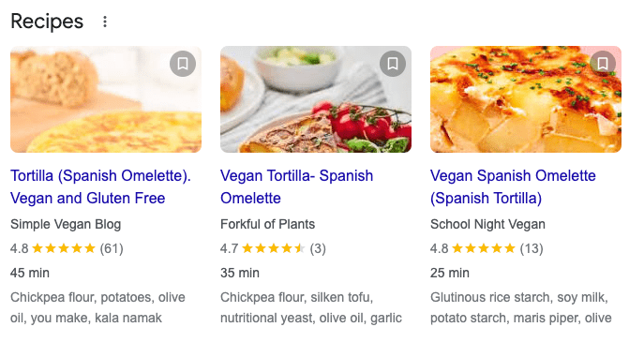Open Vegan Tortilla- Spanish Omelette link
644x342 pixels.
click(x=296, y=186)
